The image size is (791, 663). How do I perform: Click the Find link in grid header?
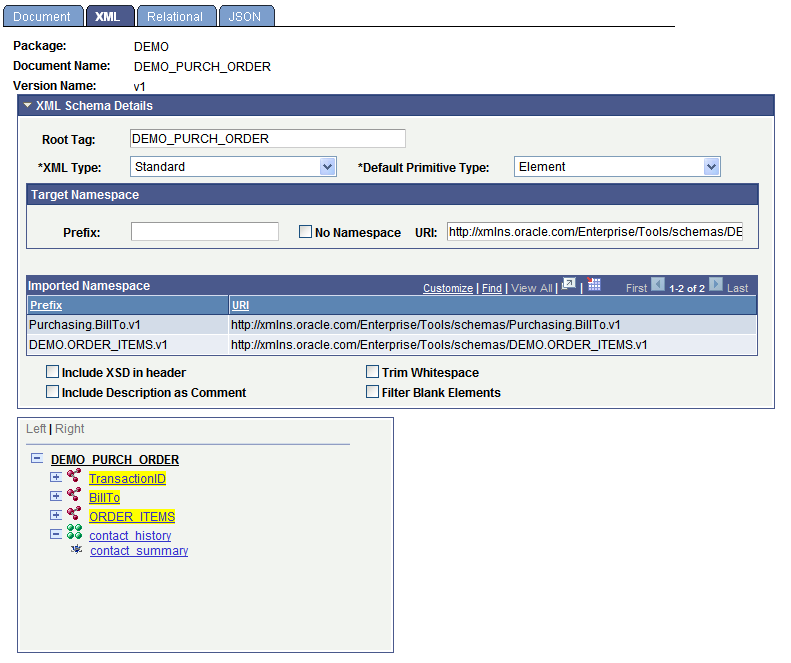(x=491, y=288)
